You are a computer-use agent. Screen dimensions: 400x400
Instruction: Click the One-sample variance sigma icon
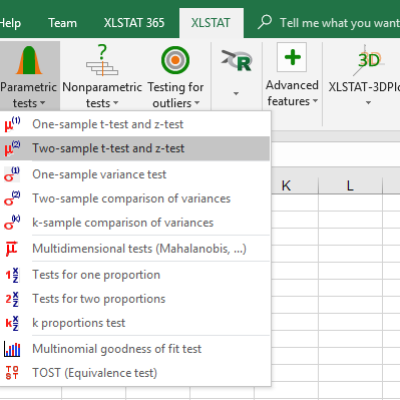[12, 174]
